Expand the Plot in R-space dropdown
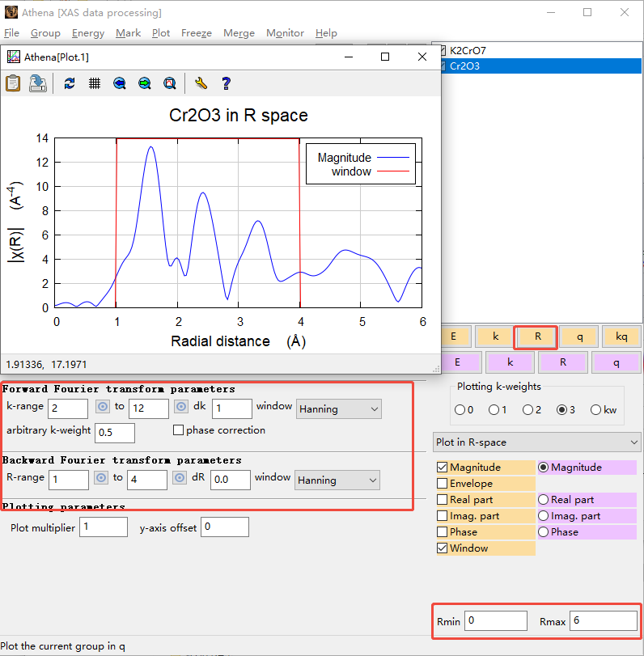Viewport: 644px width, 656px height. (536, 442)
